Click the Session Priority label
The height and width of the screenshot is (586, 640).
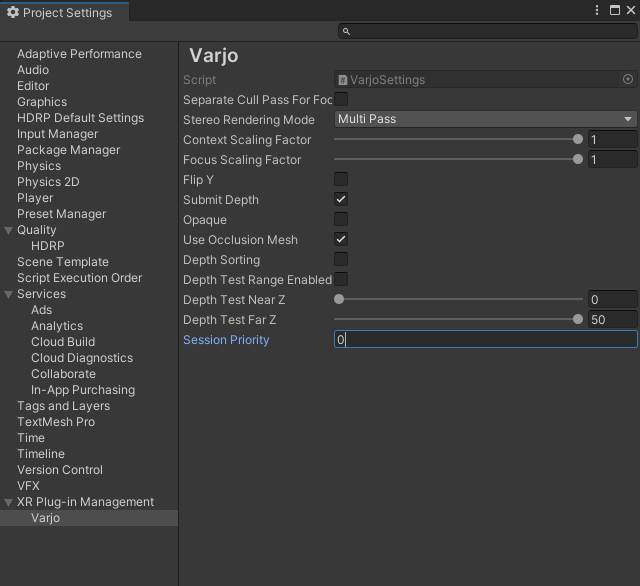pyautogui.click(x=226, y=340)
